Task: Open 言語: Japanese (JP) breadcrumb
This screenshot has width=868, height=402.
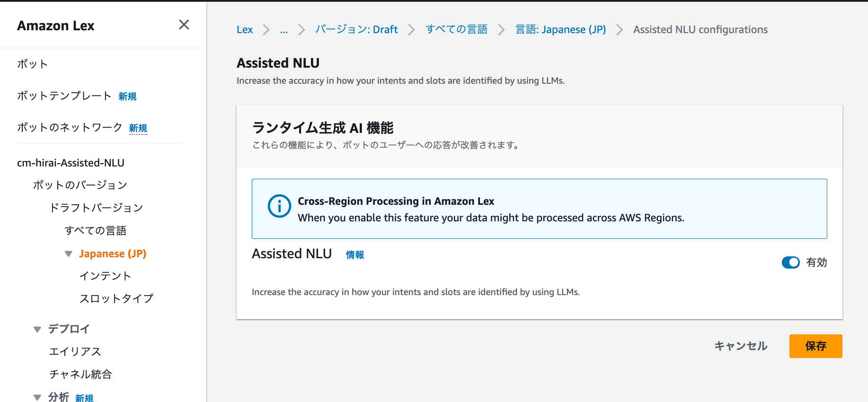Action: (x=560, y=29)
